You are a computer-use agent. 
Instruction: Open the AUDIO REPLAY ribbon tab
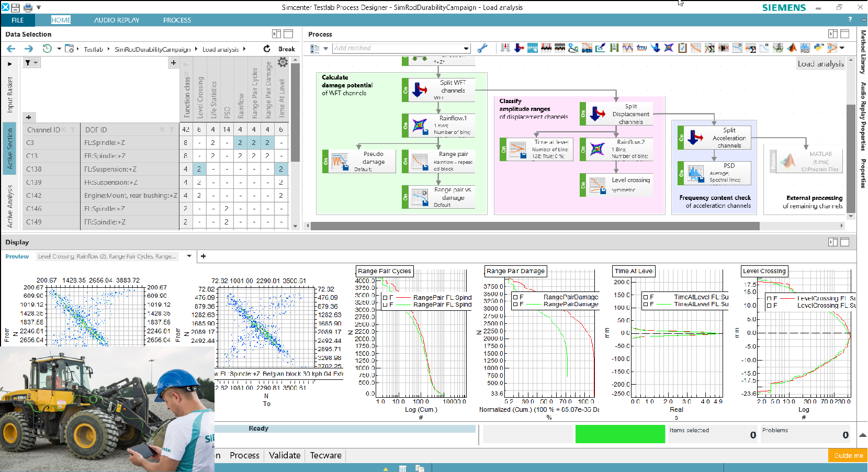click(116, 20)
